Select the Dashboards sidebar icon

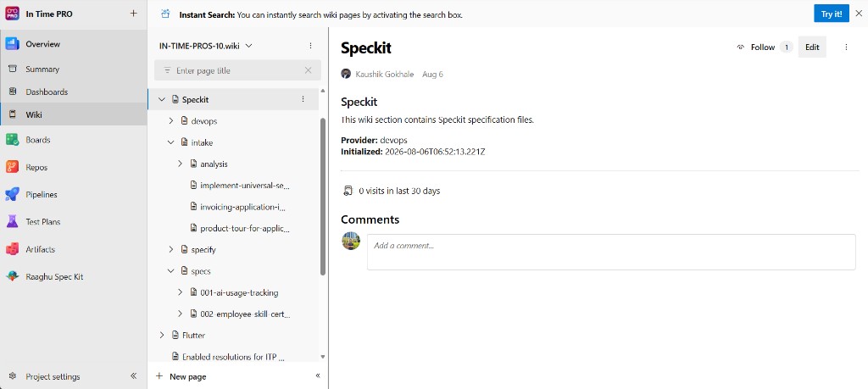(12, 92)
